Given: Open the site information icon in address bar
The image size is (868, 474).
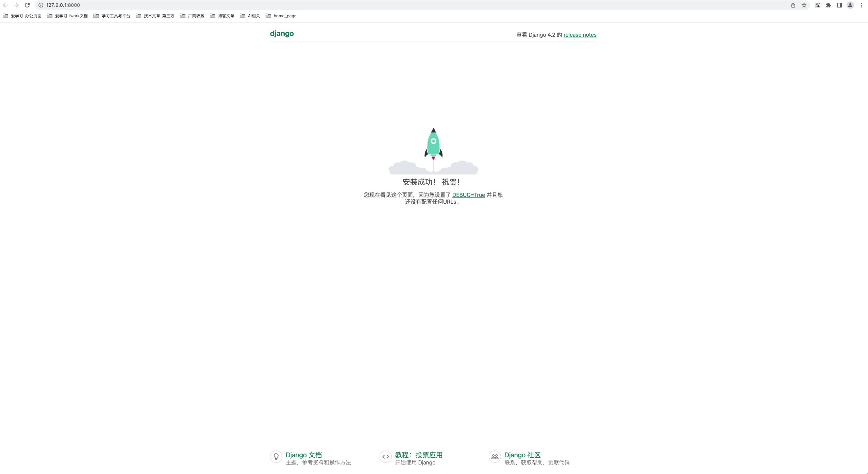Looking at the screenshot, I should (41, 5).
